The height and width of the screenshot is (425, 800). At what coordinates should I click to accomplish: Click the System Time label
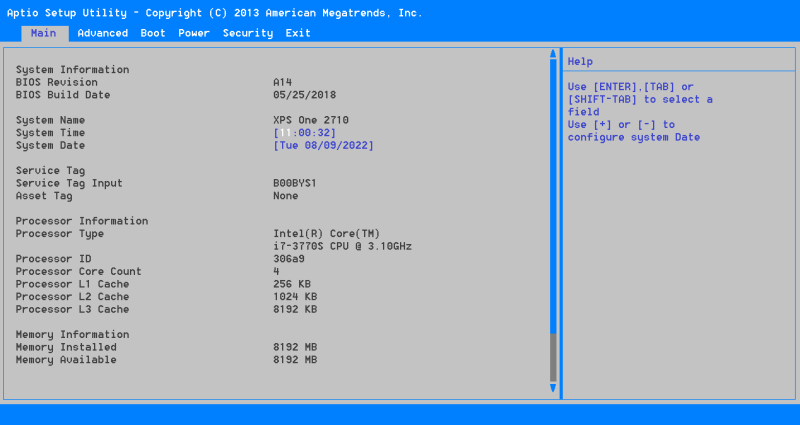[x=51, y=133]
